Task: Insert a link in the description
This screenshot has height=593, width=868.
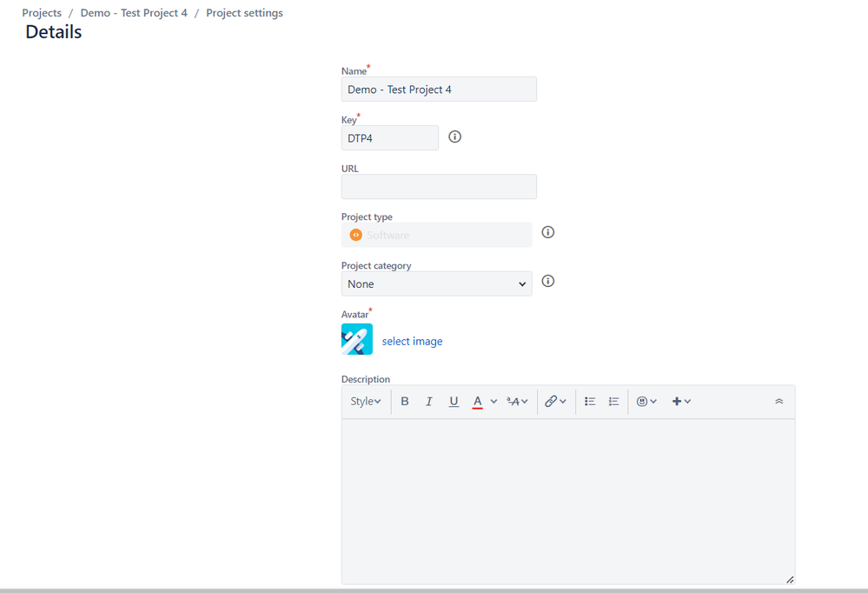Action: 553,401
